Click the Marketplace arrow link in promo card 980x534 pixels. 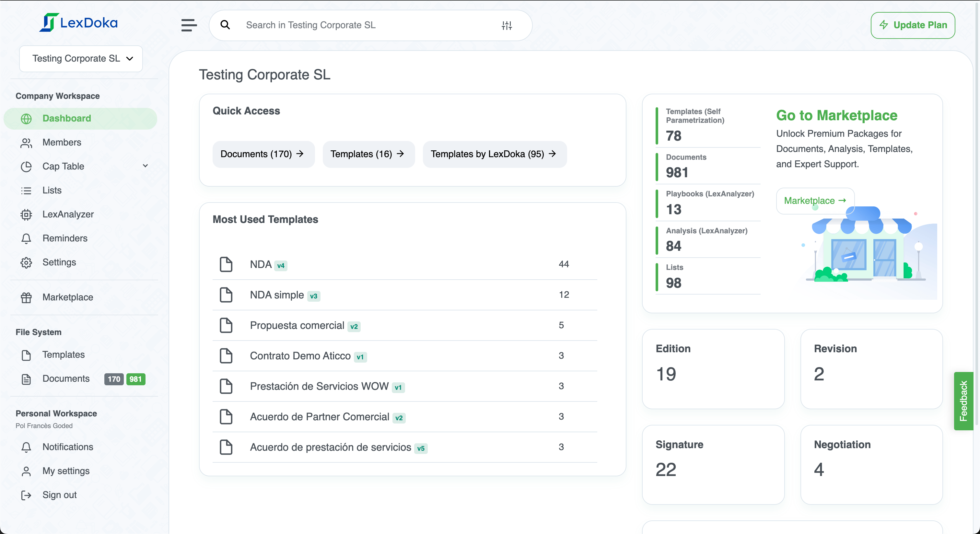point(815,201)
